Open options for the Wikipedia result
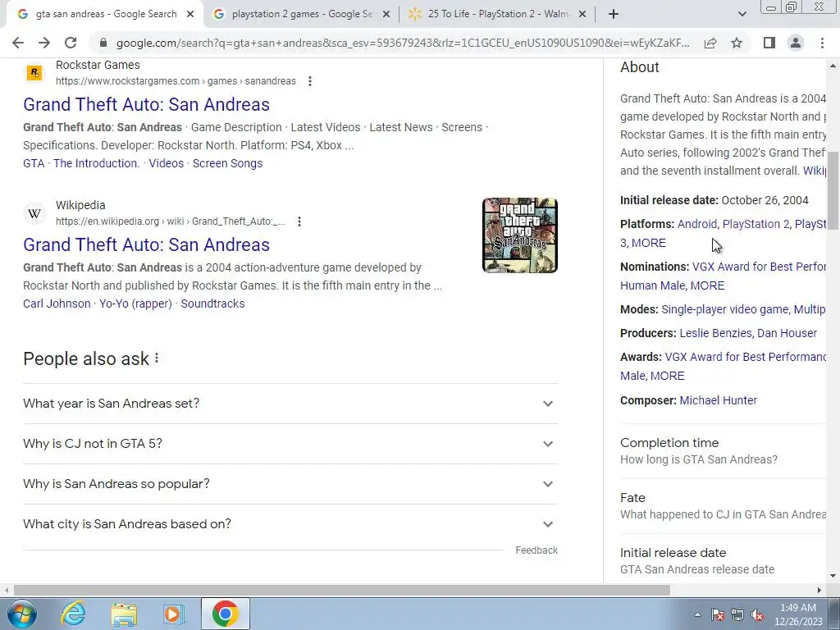The image size is (840, 630). 299,221
